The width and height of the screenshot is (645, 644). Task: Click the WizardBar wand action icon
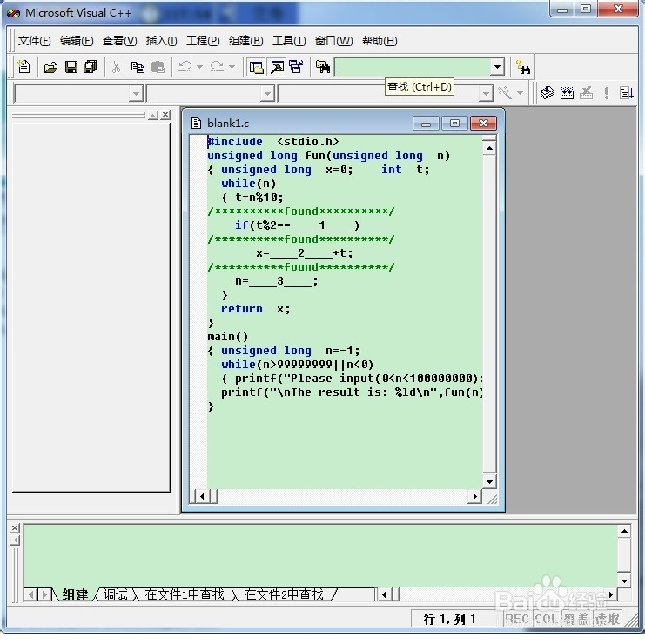click(x=505, y=93)
